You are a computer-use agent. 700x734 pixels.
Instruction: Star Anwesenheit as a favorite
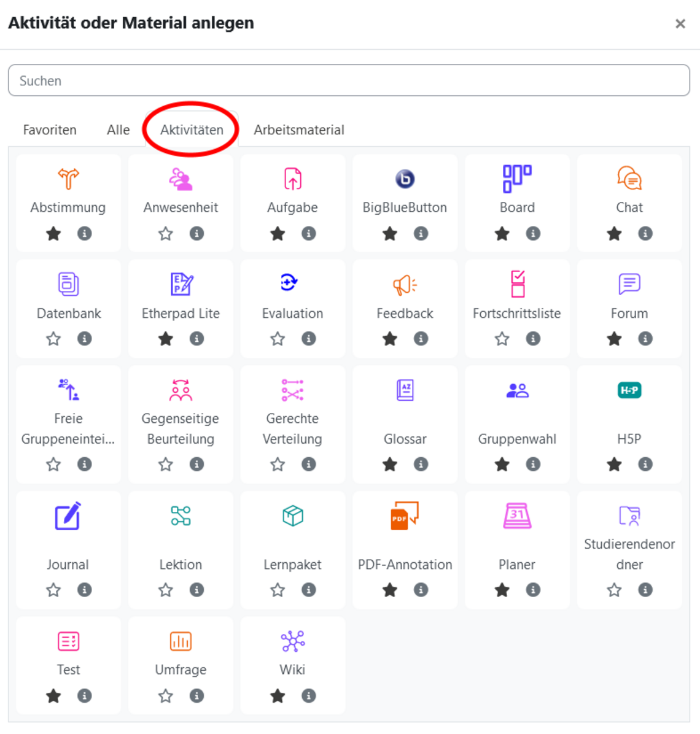click(x=166, y=234)
